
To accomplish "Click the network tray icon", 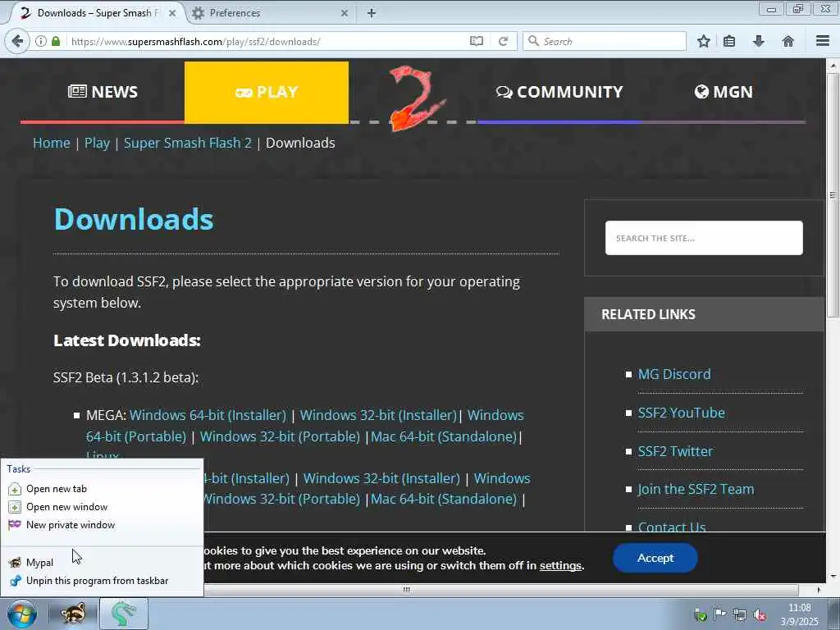I will point(740,615).
